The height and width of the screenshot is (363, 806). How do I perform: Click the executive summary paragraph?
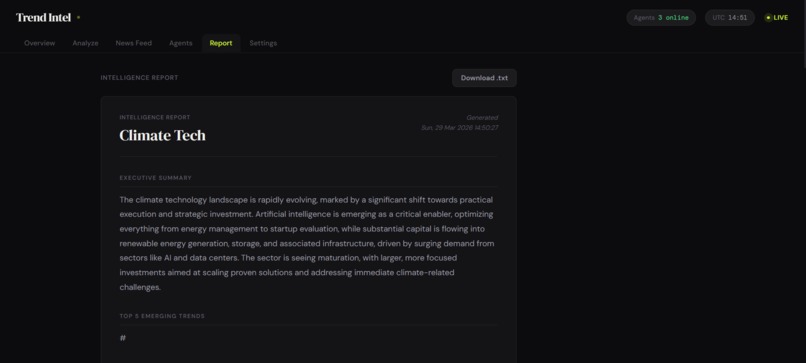[307, 243]
